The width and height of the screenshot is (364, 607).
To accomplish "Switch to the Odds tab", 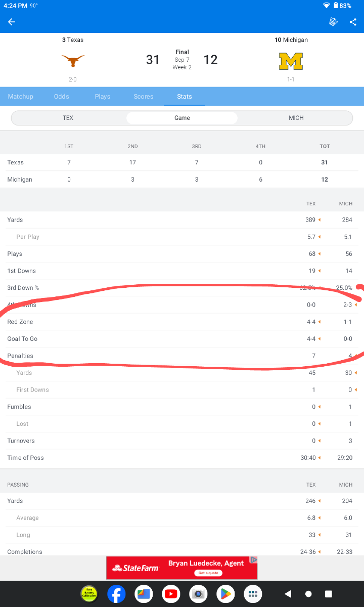I will (62, 97).
